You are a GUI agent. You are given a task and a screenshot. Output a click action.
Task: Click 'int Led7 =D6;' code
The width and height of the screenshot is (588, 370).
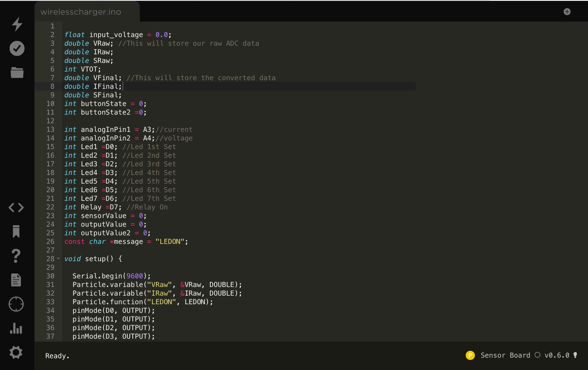pos(91,199)
